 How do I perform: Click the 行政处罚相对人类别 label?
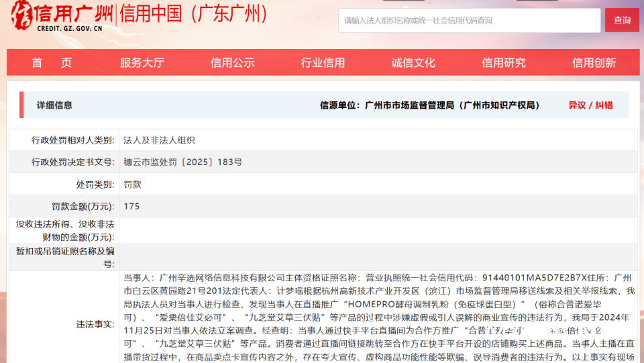(x=72, y=140)
